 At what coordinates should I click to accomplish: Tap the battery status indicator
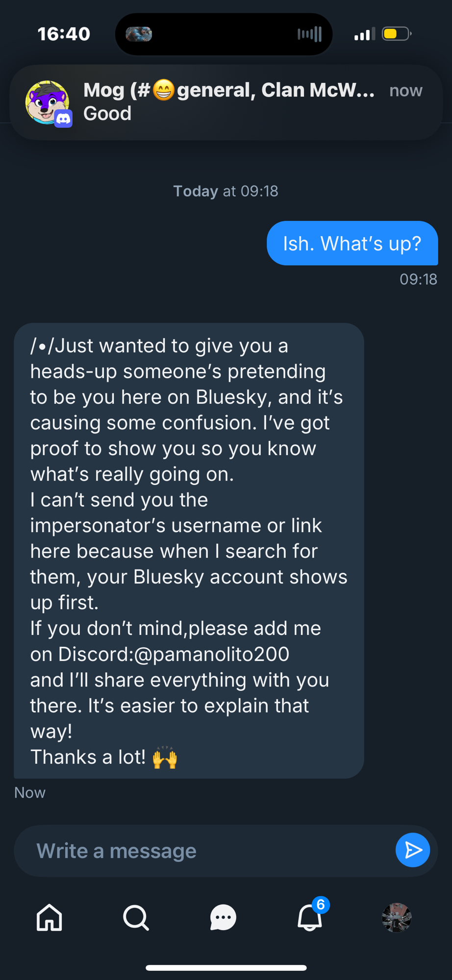pyautogui.click(x=396, y=34)
